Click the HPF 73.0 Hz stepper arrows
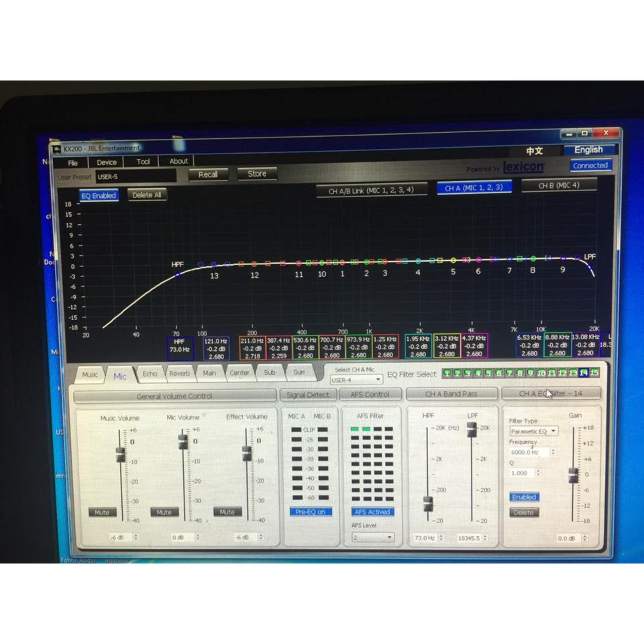Screen dimensions: 644x644 click(441, 537)
